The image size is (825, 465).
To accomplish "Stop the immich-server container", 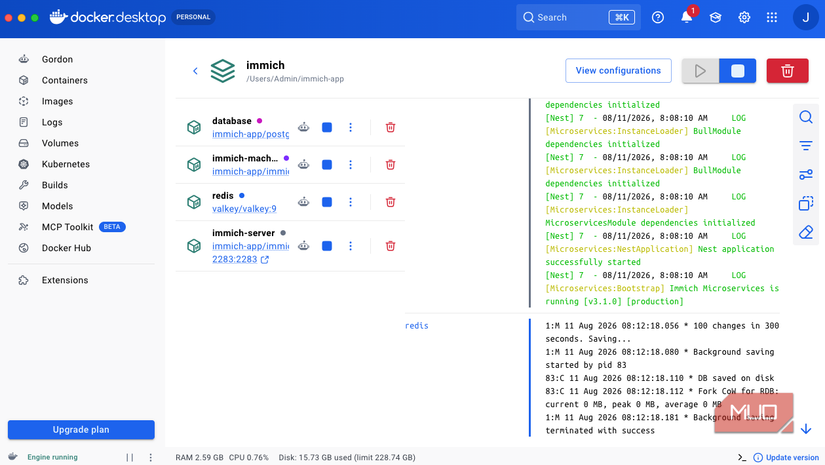I will (327, 246).
